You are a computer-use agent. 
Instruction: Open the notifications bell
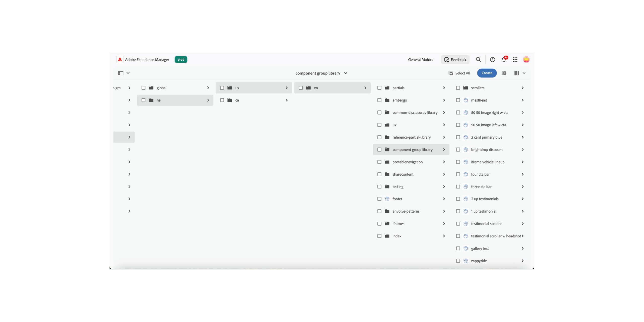pos(504,60)
